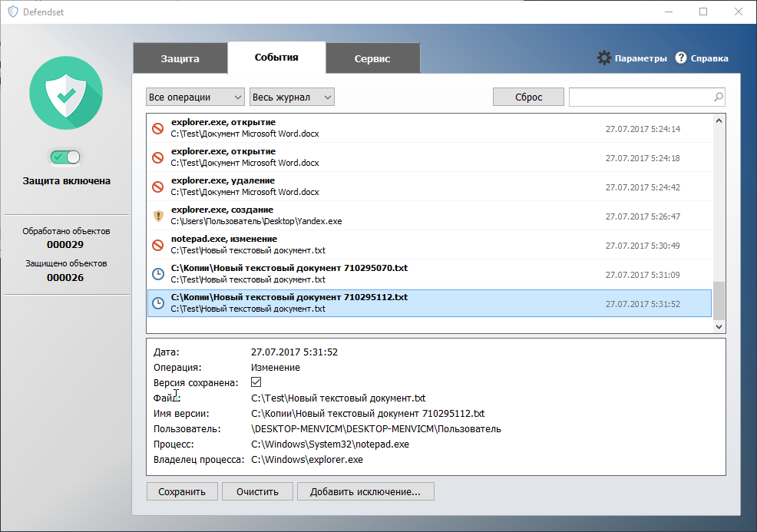Click the Дата value 27.07.2017 5:31:52 in details
This screenshot has width=757, height=532.
pos(294,352)
